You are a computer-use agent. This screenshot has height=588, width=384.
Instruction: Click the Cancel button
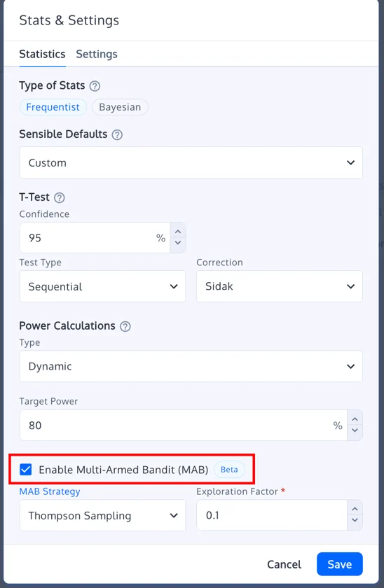[284, 564]
